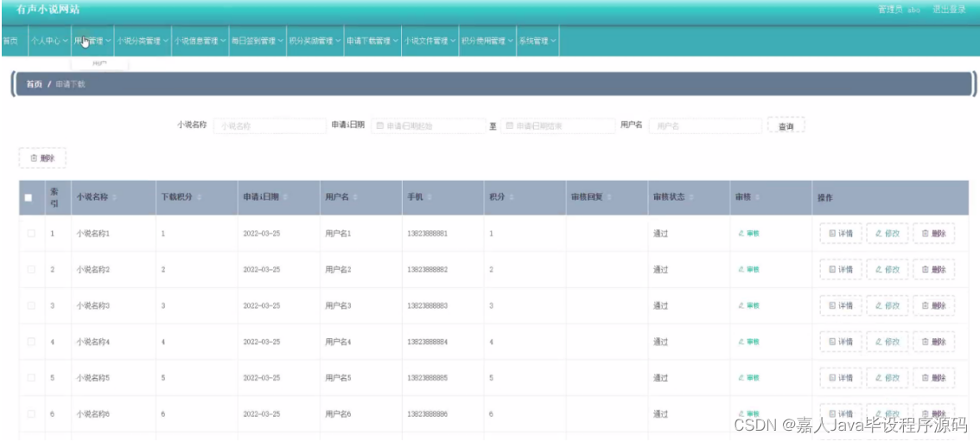This screenshot has height=442, width=980.
Task: Click breadcrumb 首页 link
Action: 34,84
